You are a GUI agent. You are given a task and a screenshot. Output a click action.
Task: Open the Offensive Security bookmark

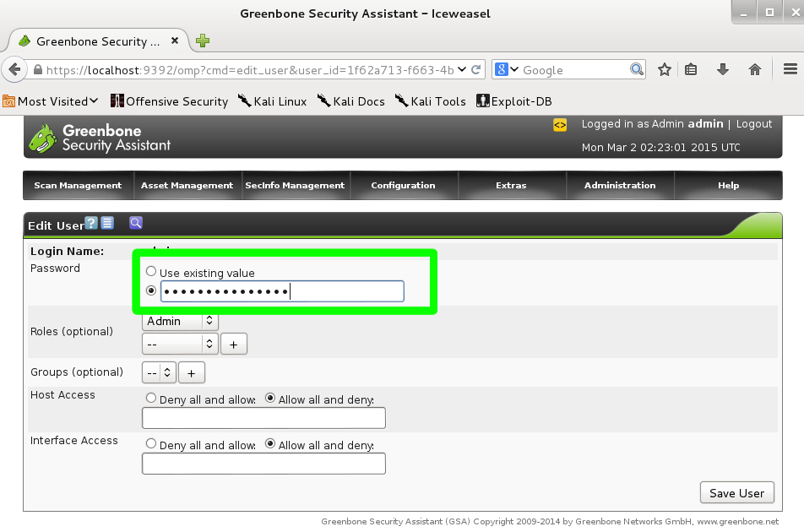pos(169,101)
